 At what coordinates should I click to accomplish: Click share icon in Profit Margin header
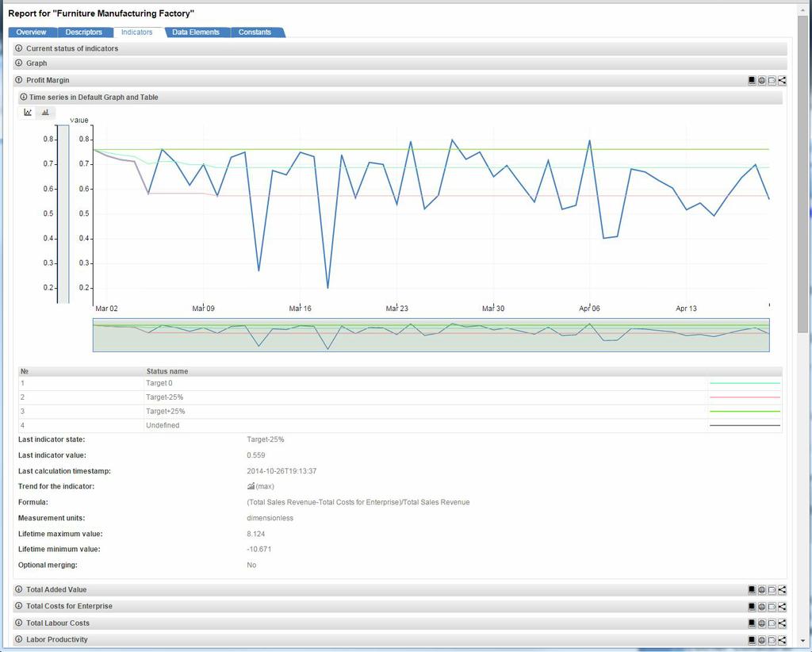point(782,80)
